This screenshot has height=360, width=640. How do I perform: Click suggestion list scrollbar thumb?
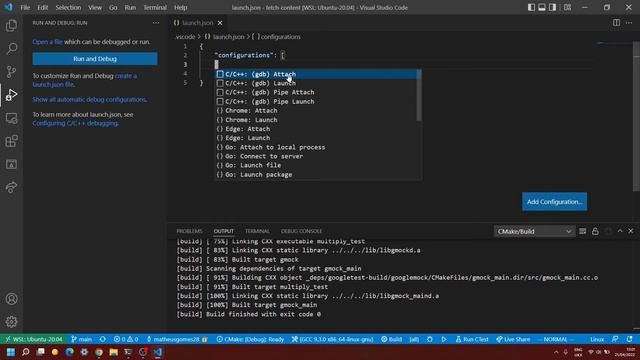419,96
